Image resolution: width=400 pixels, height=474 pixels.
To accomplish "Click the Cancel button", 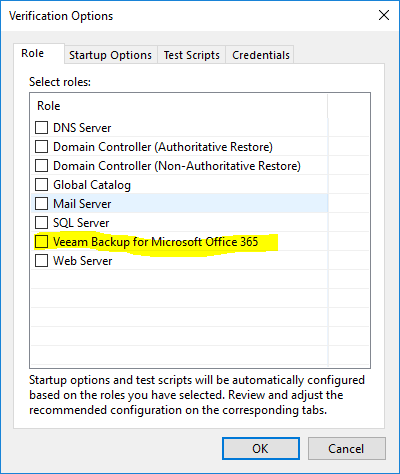I will pyautogui.click(x=347, y=448).
